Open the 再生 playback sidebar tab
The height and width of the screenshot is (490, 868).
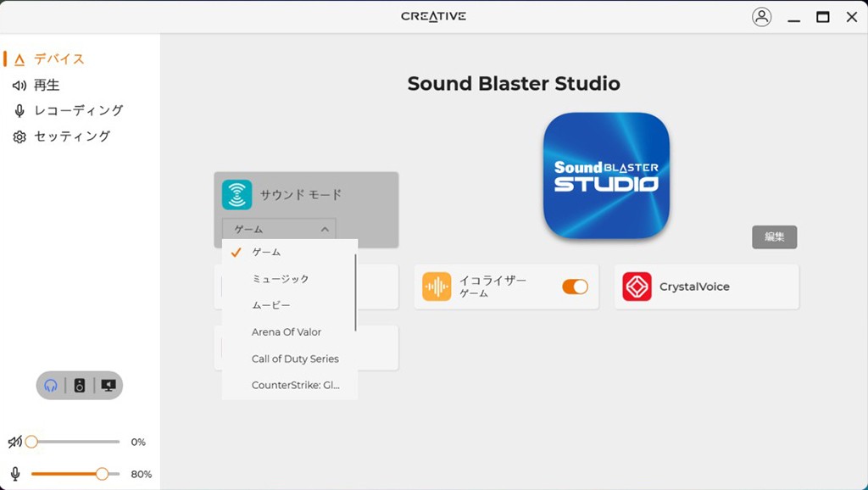click(x=36, y=85)
